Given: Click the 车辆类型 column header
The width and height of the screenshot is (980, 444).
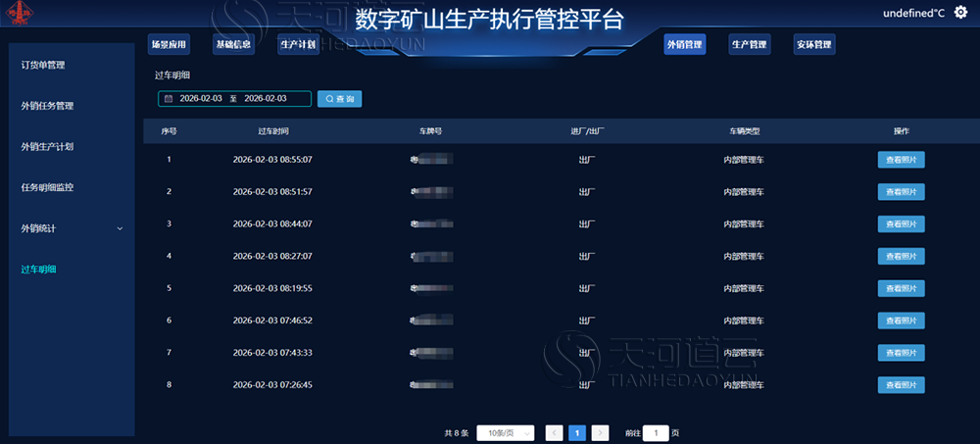Looking at the screenshot, I should (x=744, y=132).
